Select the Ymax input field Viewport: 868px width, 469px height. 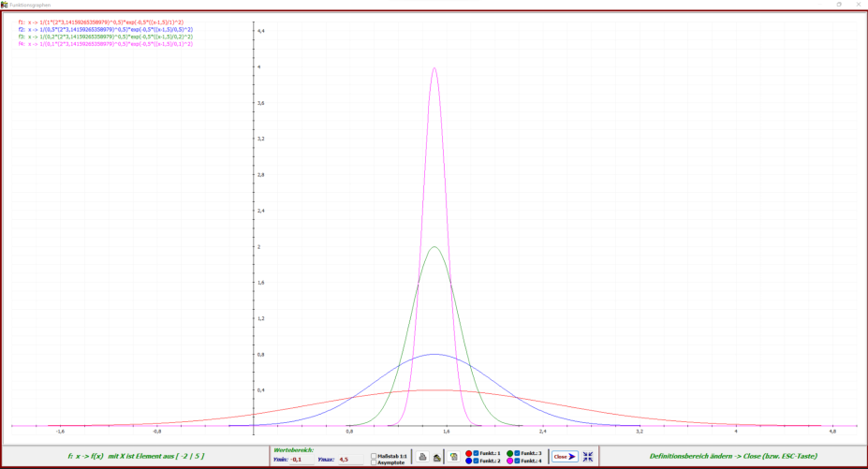pyautogui.click(x=348, y=460)
